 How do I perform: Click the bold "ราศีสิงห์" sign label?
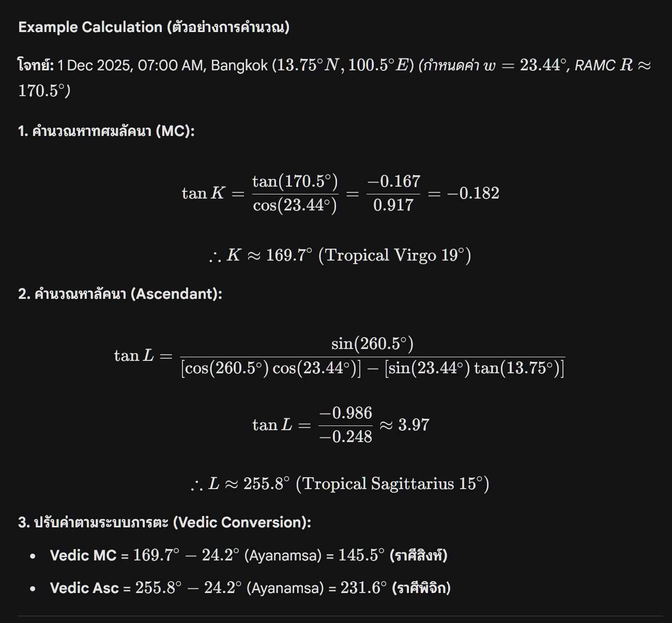[x=419, y=556]
